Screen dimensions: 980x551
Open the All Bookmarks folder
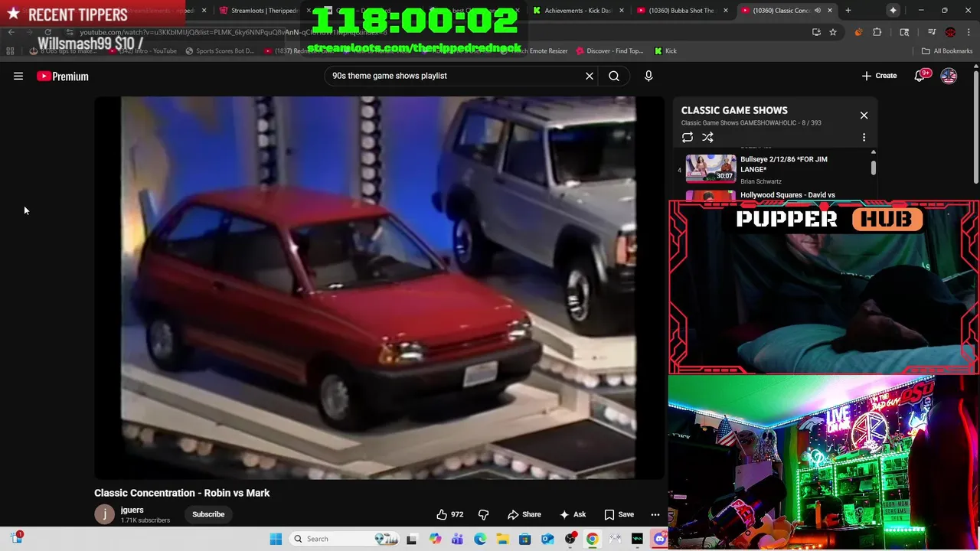[x=947, y=51]
